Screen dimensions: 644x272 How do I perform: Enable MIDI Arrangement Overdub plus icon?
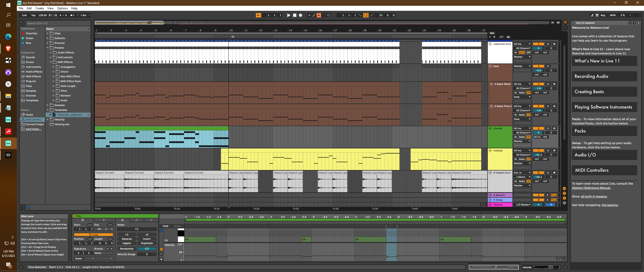click(309, 15)
